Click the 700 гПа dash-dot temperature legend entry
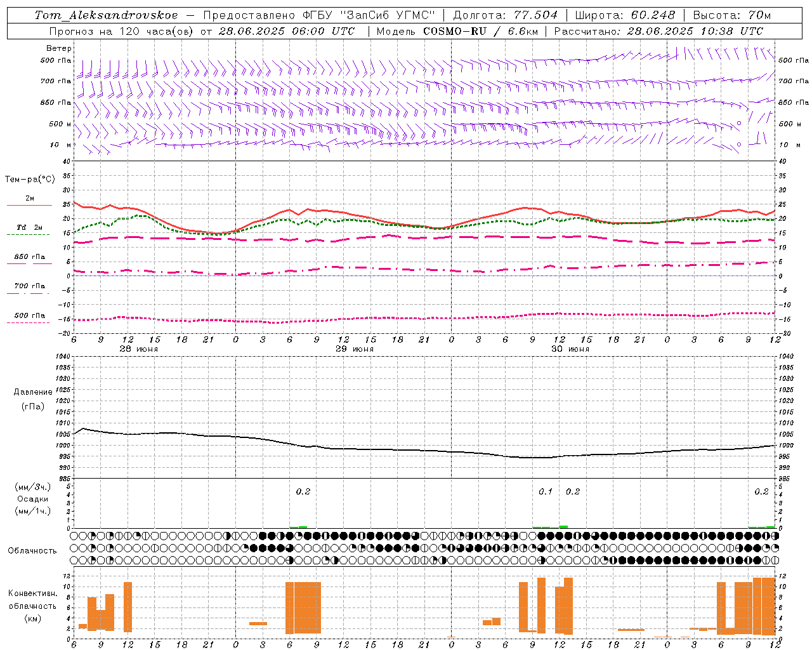 [x=29, y=289]
